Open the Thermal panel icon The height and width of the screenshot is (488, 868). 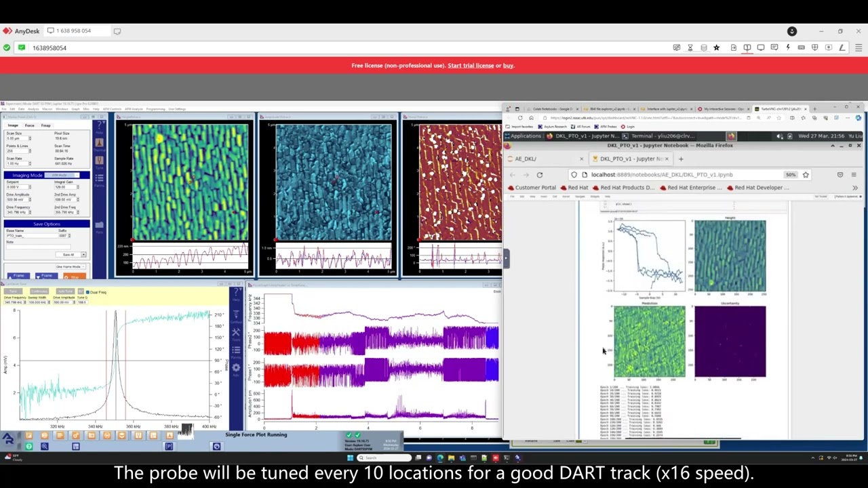[100, 144]
